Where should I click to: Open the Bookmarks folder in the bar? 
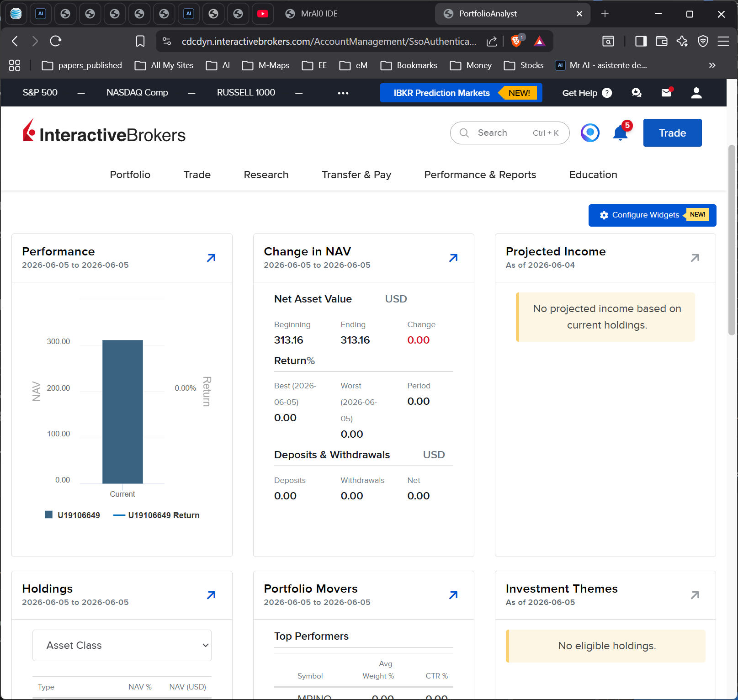(x=409, y=65)
